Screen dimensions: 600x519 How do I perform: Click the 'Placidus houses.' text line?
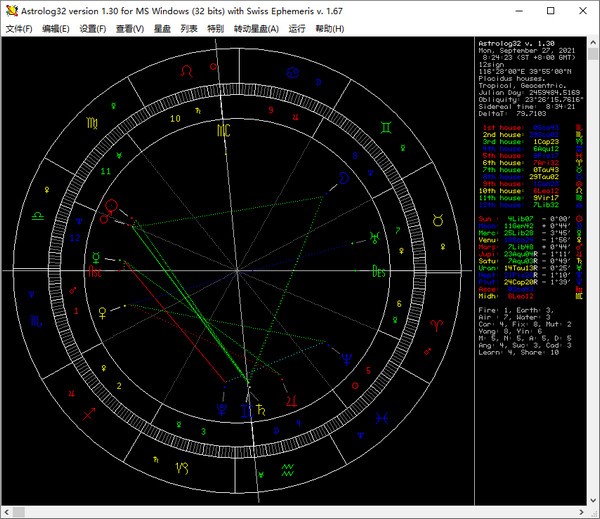point(512,78)
